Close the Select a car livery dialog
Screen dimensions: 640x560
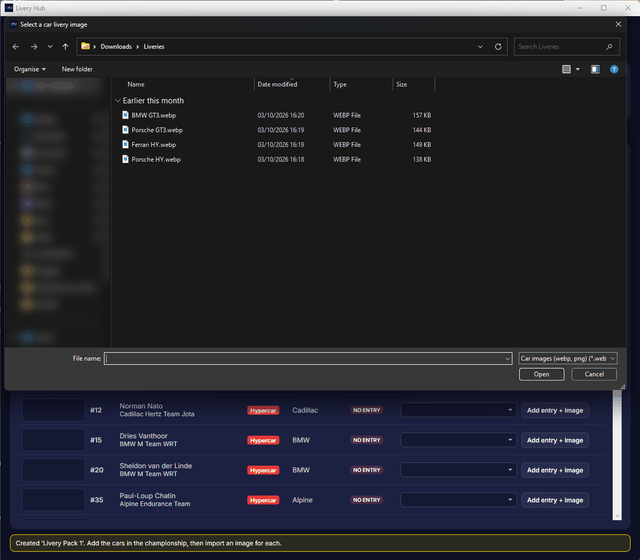click(618, 24)
